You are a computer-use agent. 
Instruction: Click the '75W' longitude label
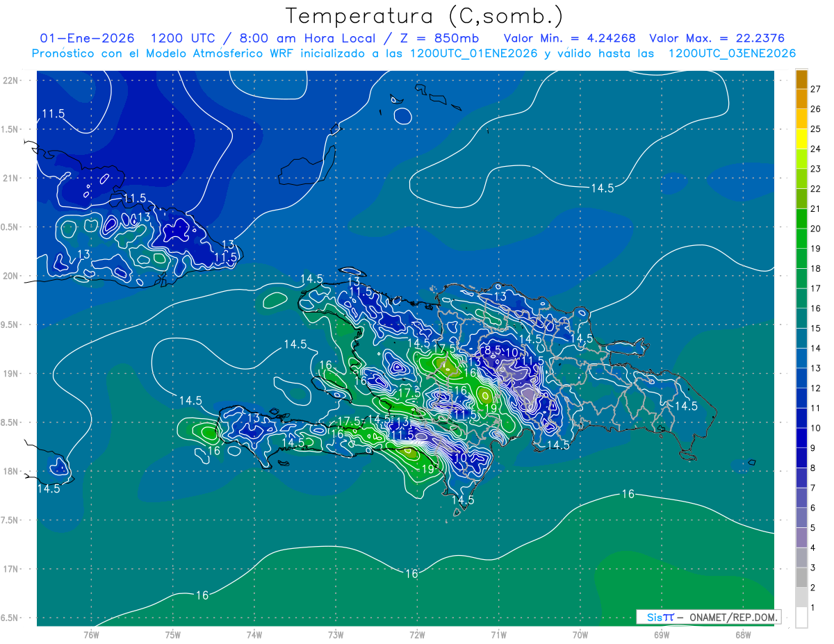173,634
